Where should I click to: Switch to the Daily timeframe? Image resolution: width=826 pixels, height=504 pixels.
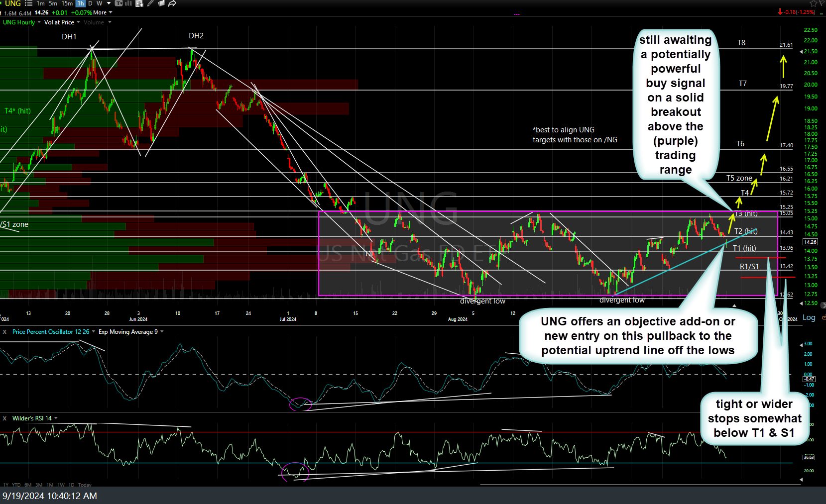(90, 3)
